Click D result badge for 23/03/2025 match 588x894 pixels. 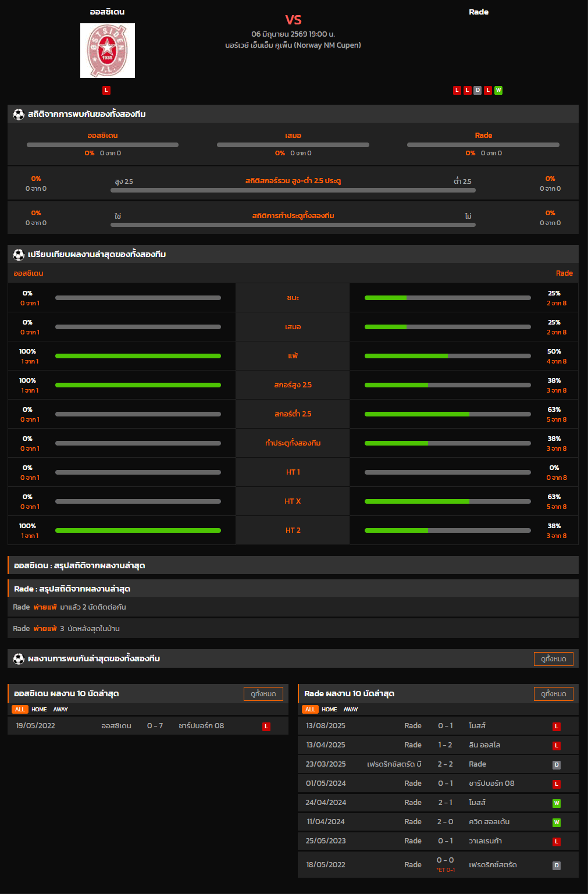pyautogui.click(x=557, y=765)
